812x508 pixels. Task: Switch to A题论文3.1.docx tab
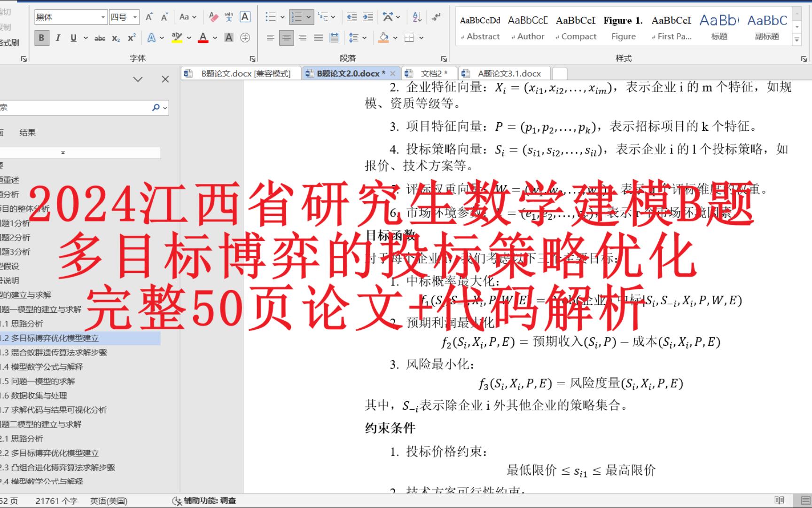pyautogui.click(x=504, y=73)
